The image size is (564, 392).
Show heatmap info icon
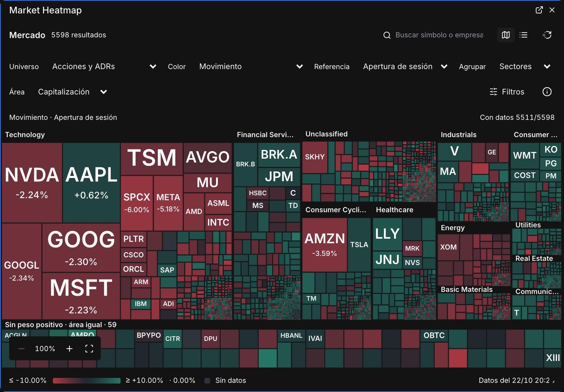547,92
